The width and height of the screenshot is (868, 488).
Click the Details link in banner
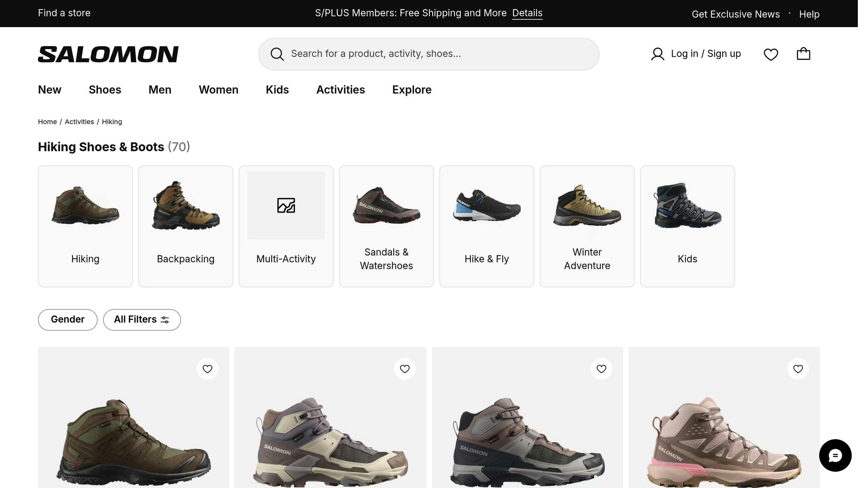click(x=527, y=13)
